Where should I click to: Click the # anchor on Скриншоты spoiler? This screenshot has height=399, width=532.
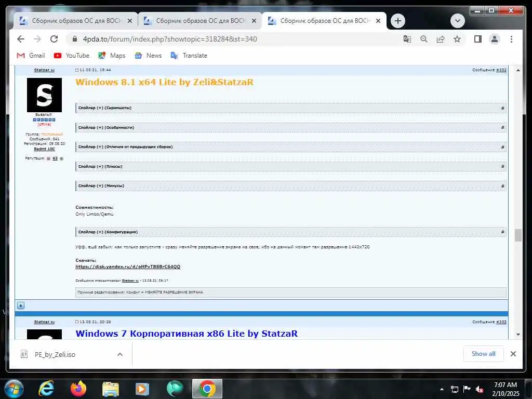(502, 108)
